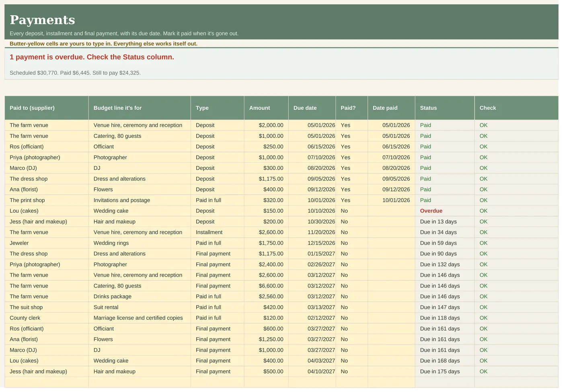
Task: Select the "Jeweler" supplier cell
Action: pyautogui.click(x=47, y=243)
